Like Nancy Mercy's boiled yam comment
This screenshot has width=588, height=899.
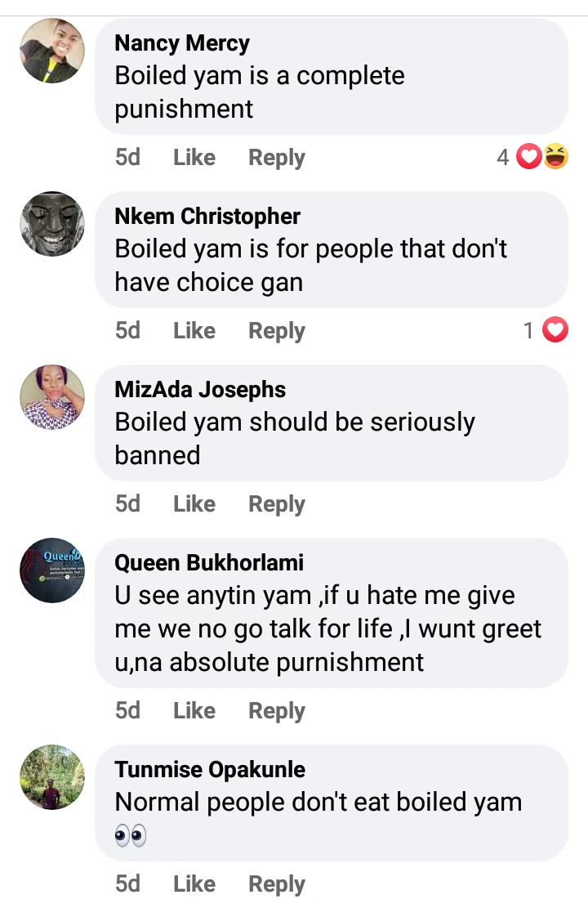(194, 157)
